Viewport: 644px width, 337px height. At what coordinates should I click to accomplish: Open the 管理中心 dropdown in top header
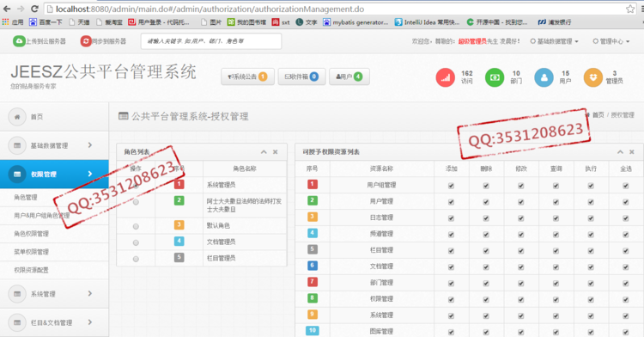(x=611, y=41)
